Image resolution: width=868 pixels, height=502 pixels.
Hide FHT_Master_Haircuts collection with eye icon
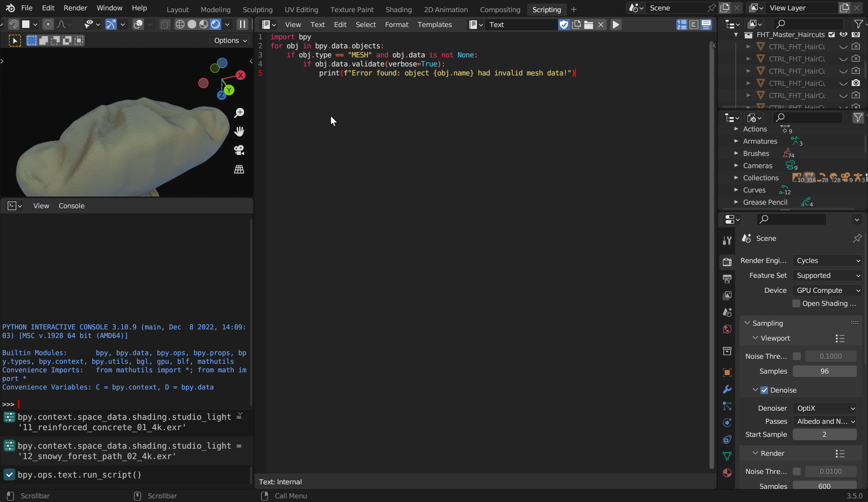[x=844, y=35]
